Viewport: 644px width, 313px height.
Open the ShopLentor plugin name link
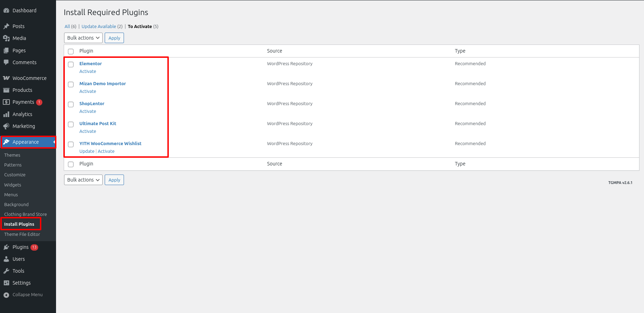92,103
